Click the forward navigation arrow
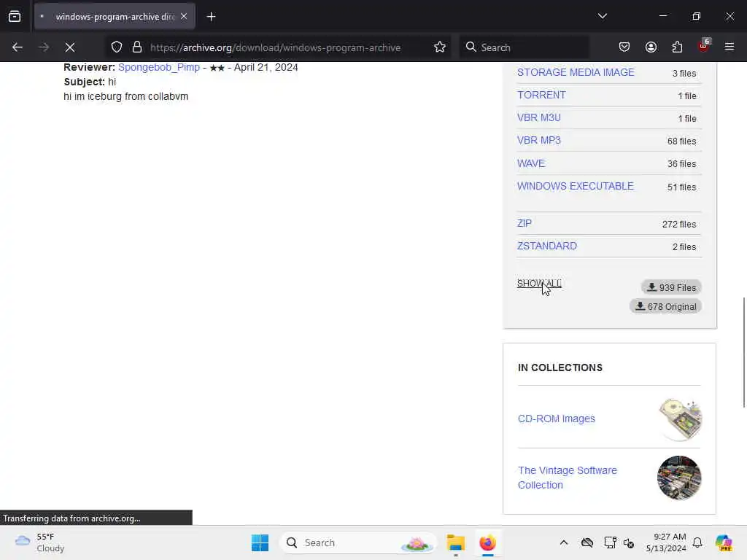This screenshot has height=560, width=747. 44,47
